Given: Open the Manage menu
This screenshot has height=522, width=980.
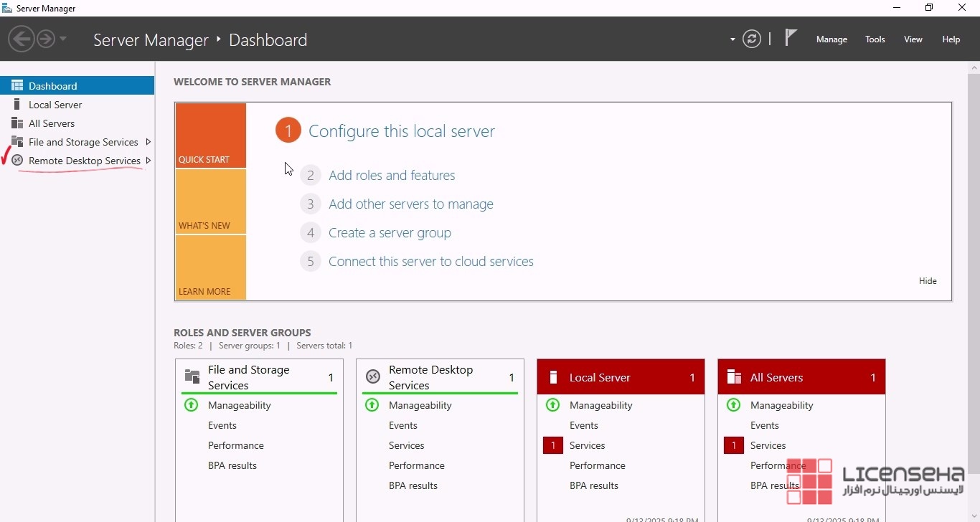Looking at the screenshot, I should [x=831, y=39].
